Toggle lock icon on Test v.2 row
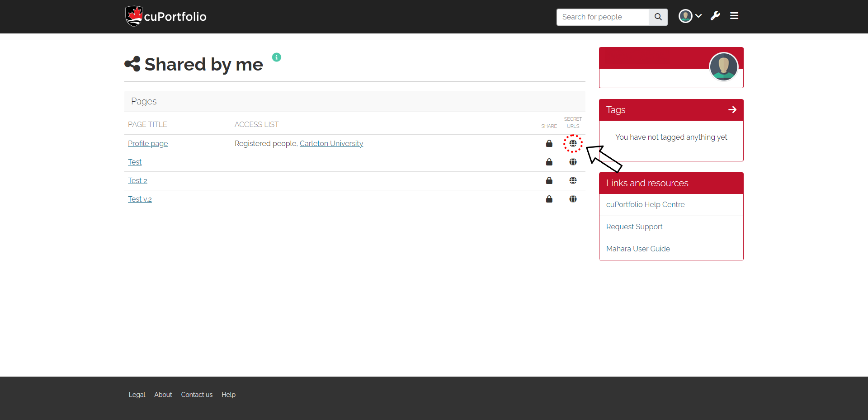 click(549, 199)
